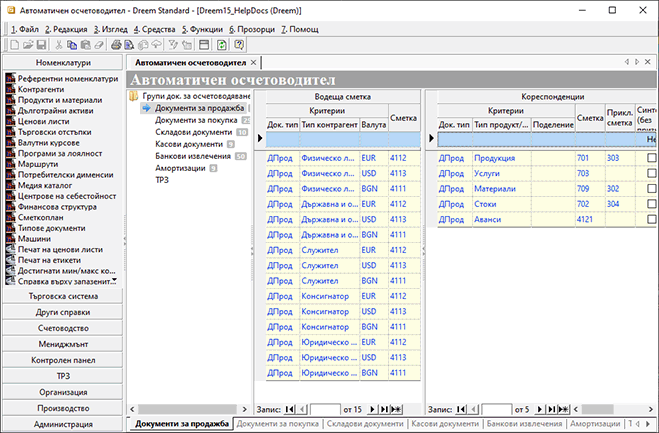Expand the Мениджмънт panel

(x=63, y=344)
